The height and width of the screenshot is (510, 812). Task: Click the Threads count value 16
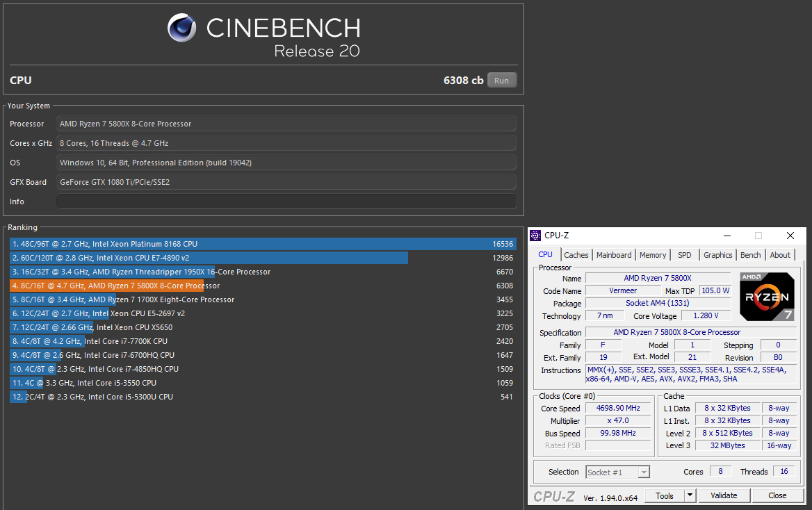click(x=784, y=471)
